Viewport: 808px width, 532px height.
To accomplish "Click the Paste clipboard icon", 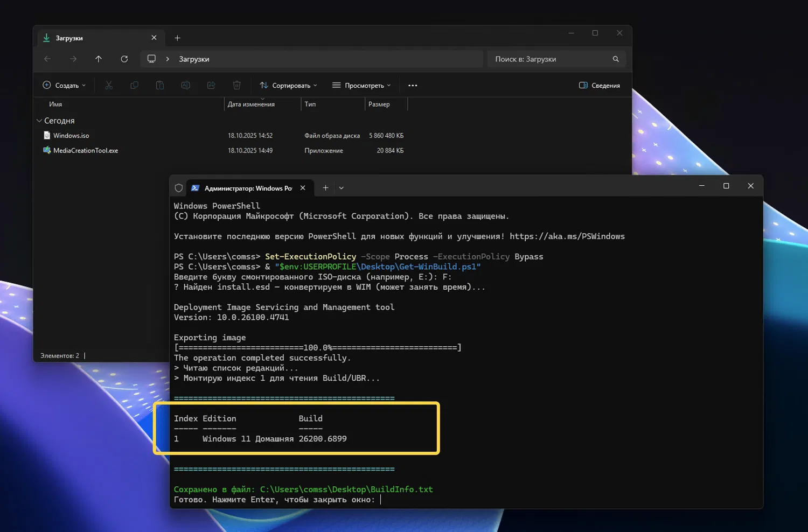I will 160,85.
